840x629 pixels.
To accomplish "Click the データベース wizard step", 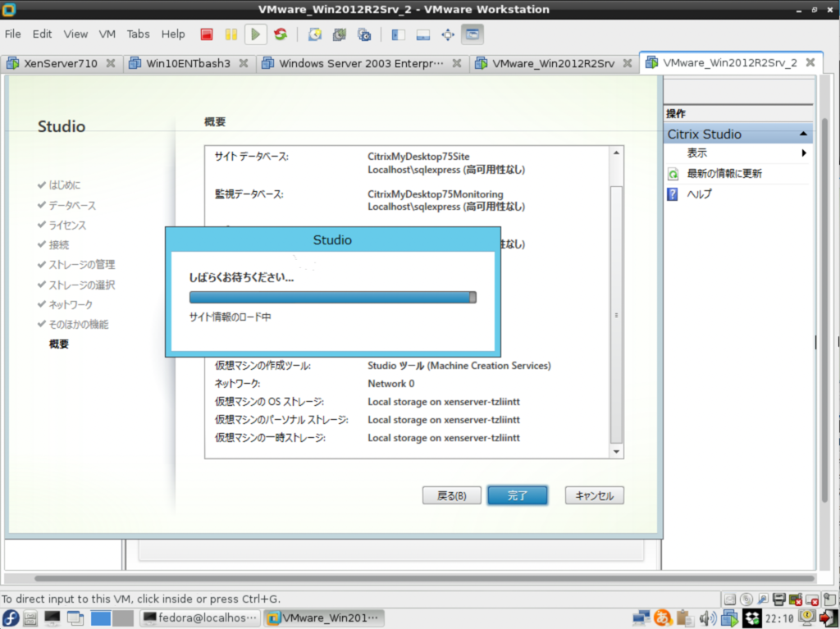I will point(72,205).
